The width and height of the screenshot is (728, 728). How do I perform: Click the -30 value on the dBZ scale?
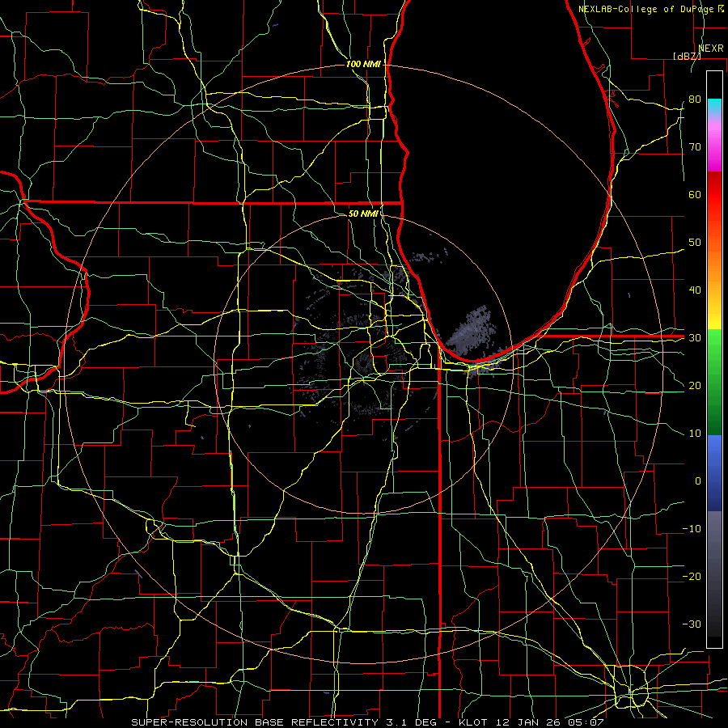coord(692,624)
